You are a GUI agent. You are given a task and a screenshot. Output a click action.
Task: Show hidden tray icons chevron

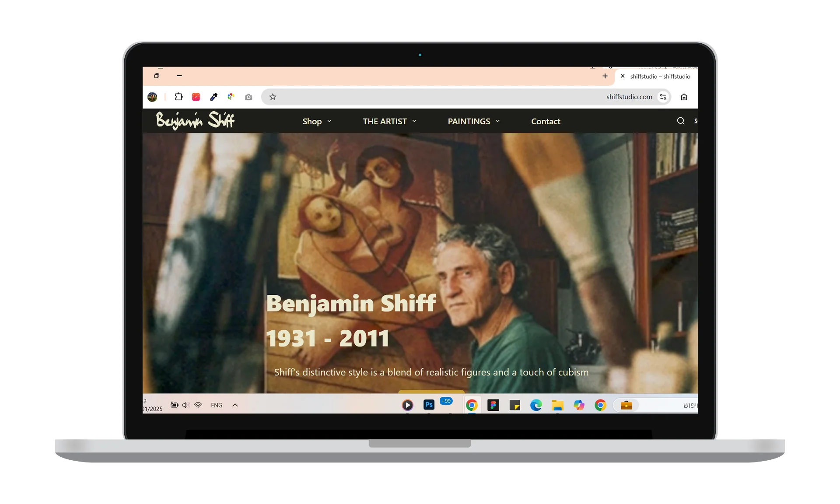tap(235, 405)
